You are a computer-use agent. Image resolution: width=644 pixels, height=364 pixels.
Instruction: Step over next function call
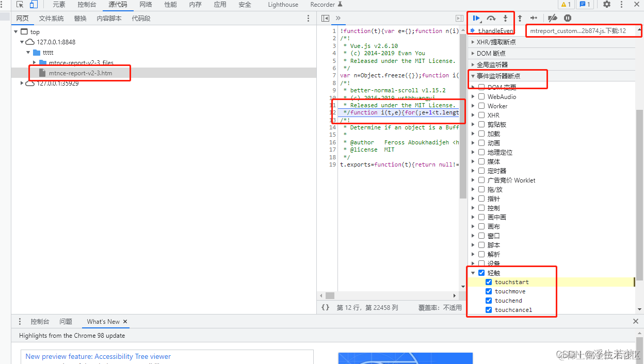(491, 18)
